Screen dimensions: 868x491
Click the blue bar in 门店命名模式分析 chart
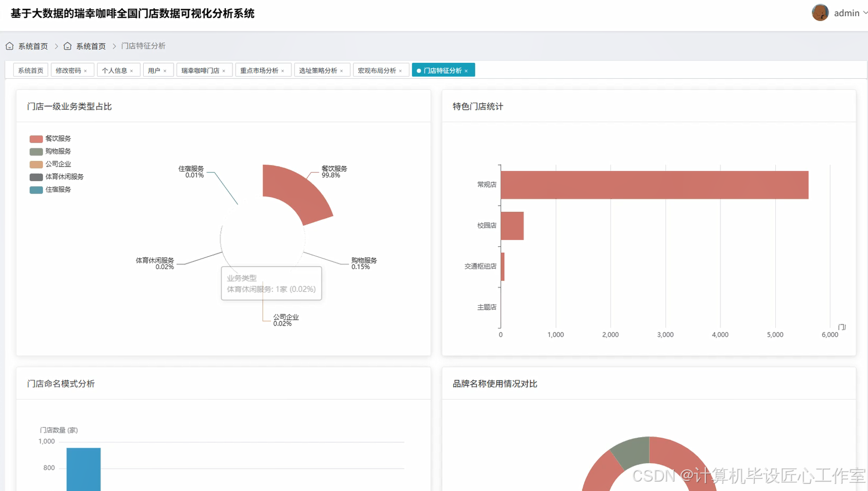[84, 469]
